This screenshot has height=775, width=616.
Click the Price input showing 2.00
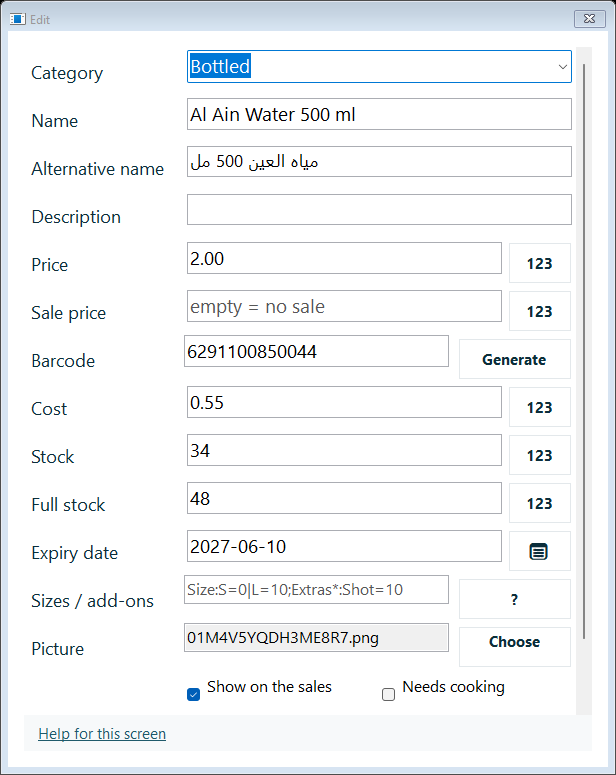[x=344, y=258]
